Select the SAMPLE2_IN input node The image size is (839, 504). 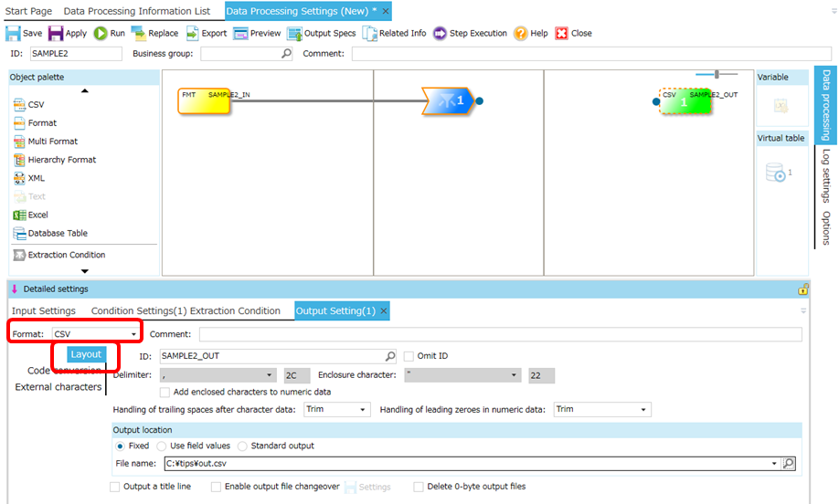[205, 100]
